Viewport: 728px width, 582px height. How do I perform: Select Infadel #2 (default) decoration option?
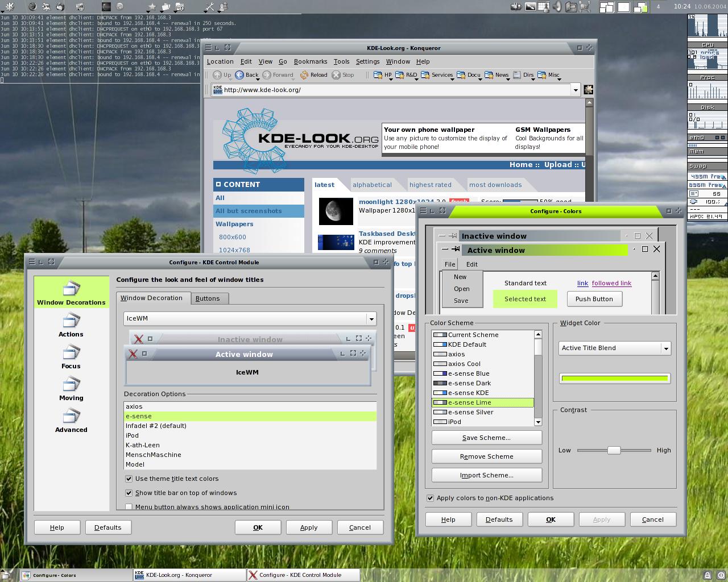click(250, 426)
